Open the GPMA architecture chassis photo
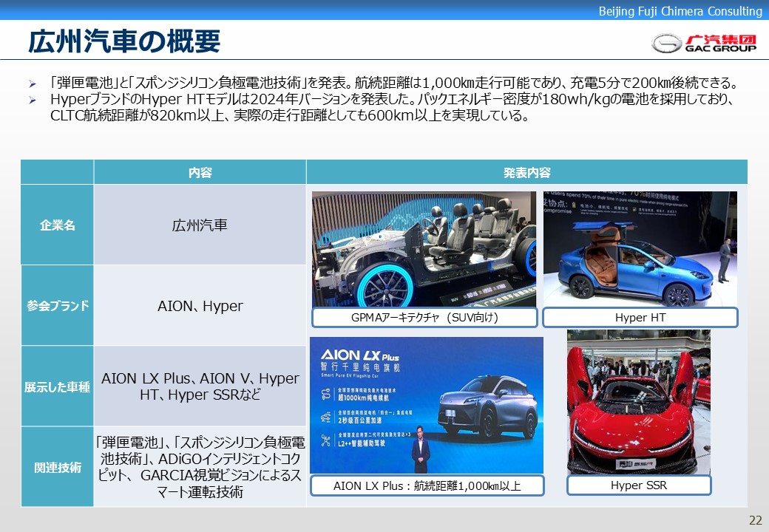Image resolution: width=769 pixels, height=532 pixels. 424,249
